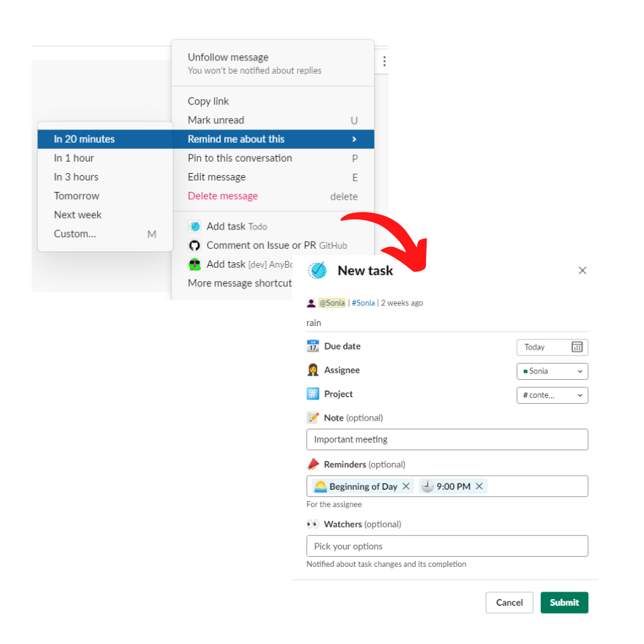Open the @Sonia mention link
Image resolution: width=644 pixels, height=644 pixels.
[x=333, y=303]
